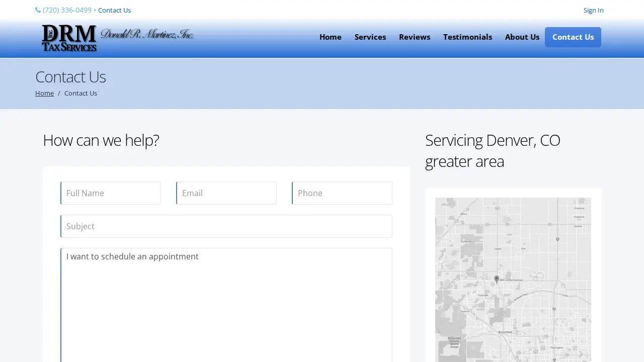Open the Testimonials menu item
The image size is (644, 362).
pos(468,37)
